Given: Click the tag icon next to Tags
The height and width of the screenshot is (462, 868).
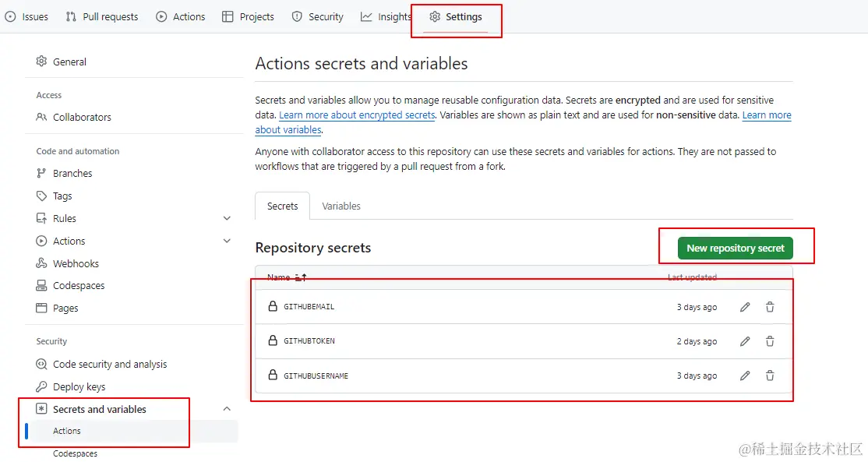Looking at the screenshot, I should (x=41, y=196).
